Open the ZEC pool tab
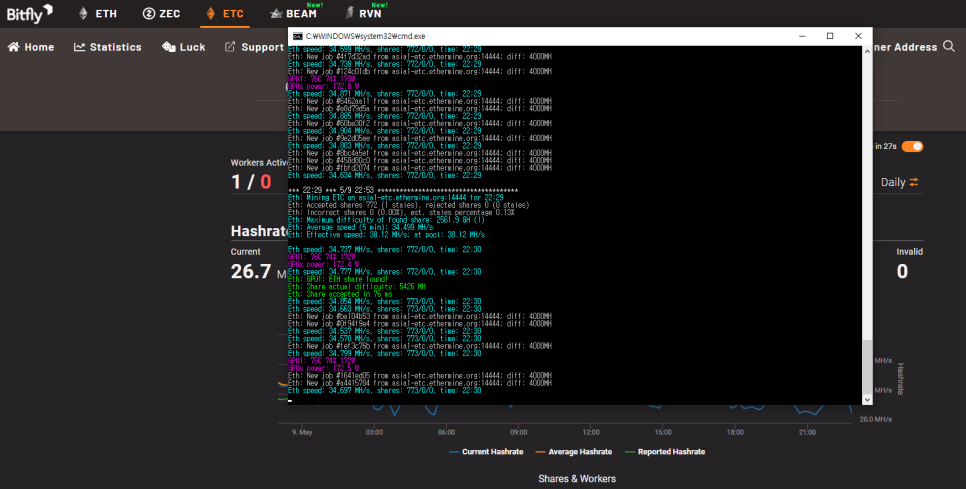Image resolution: width=966 pixels, height=489 pixels. pyautogui.click(x=161, y=14)
